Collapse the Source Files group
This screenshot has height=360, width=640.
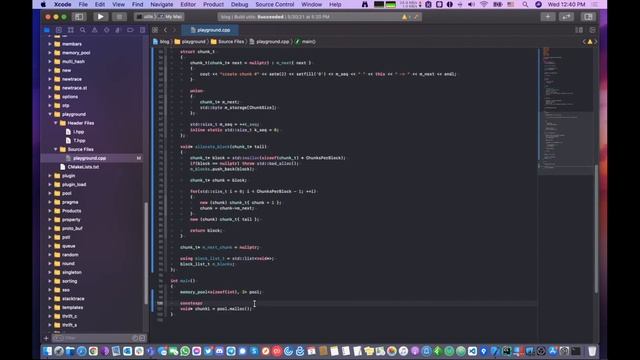(x=56, y=149)
